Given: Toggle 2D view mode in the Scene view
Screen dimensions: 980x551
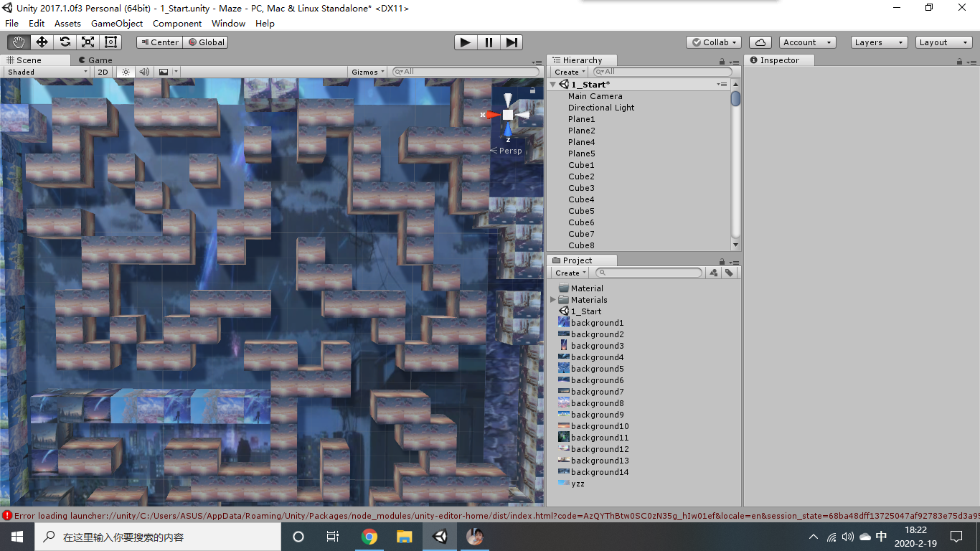Looking at the screenshot, I should pos(103,72).
